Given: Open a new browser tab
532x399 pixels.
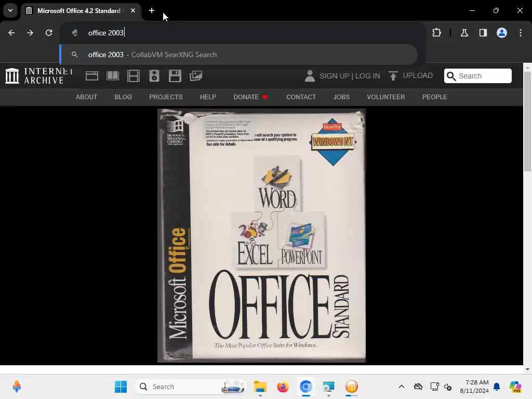Looking at the screenshot, I should point(152,10).
